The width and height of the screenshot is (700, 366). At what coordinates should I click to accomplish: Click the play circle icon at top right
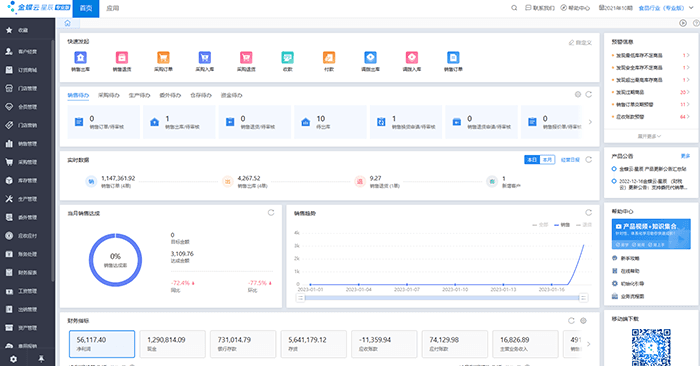coord(683,23)
